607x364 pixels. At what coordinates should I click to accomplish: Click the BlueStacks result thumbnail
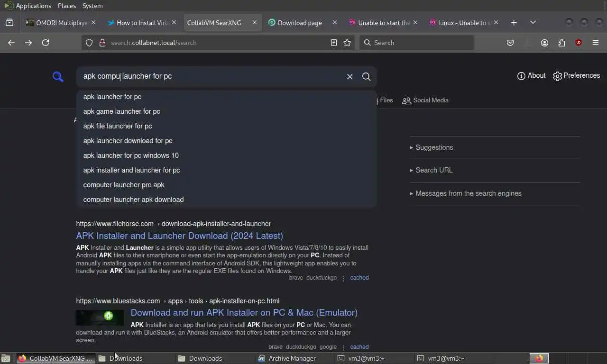coord(100,318)
